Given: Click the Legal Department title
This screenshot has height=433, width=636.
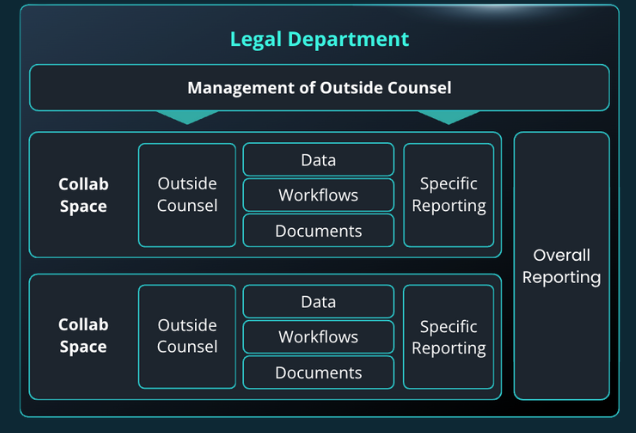Looking at the screenshot, I should [319, 40].
